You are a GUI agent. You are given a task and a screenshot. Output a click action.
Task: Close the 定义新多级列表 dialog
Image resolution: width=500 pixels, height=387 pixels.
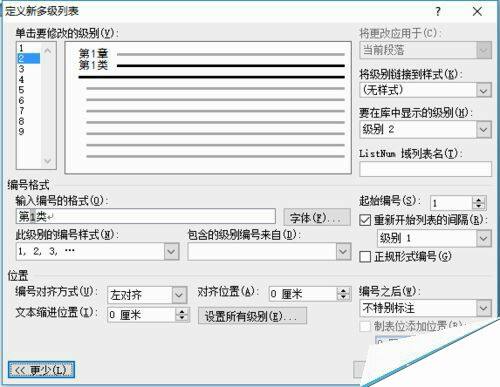pos(477,12)
